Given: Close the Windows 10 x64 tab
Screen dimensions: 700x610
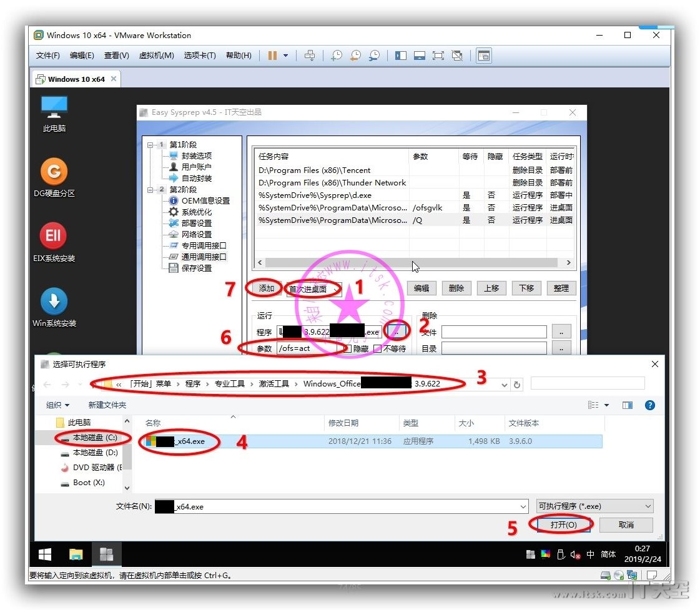Looking at the screenshot, I should [x=114, y=79].
